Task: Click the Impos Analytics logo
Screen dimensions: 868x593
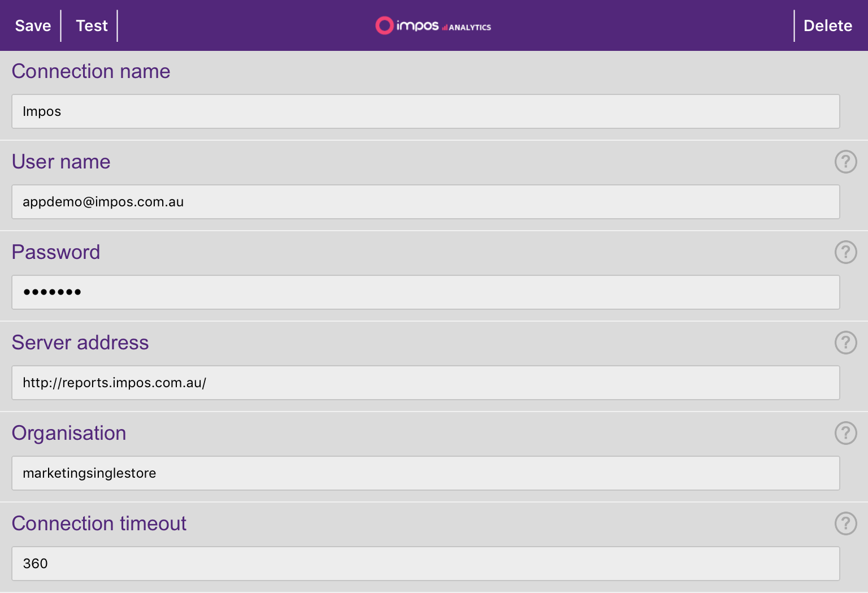Action: [x=433, y=25]
